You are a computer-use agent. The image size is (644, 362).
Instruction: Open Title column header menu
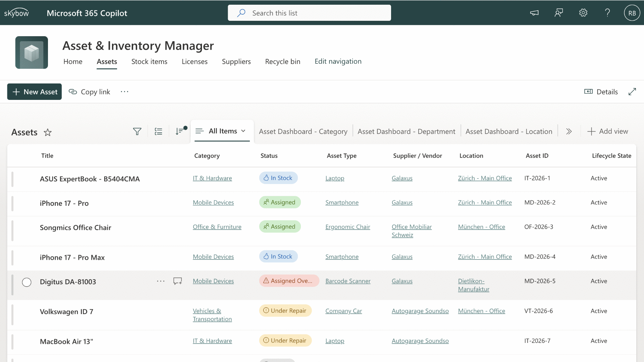click(x=47, y=156)
